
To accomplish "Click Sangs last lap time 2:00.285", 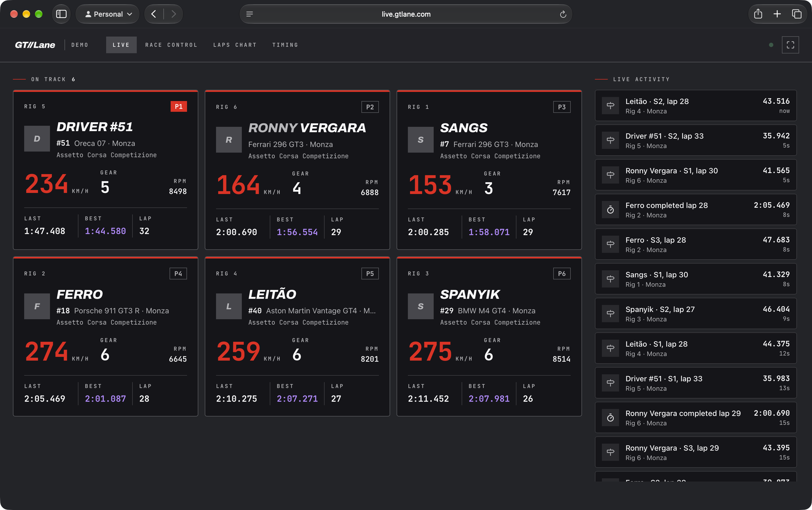I will click(x=428, y=232).
